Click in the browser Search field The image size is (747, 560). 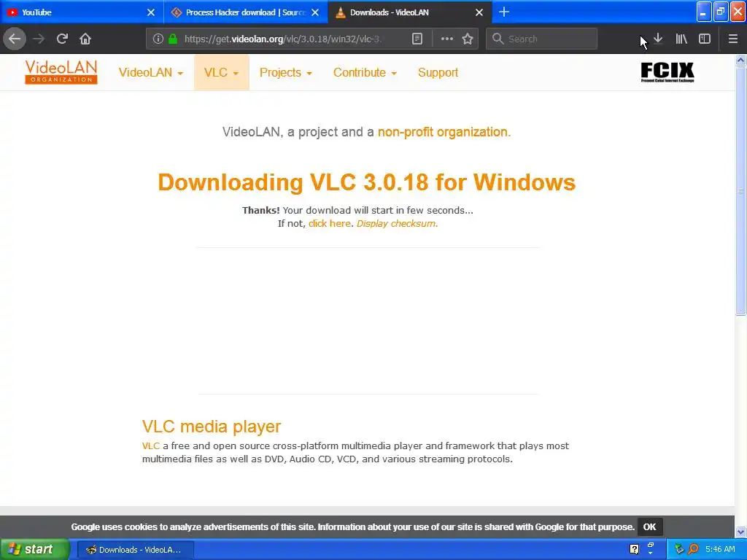pyautogui.click(x=541, y=39)
